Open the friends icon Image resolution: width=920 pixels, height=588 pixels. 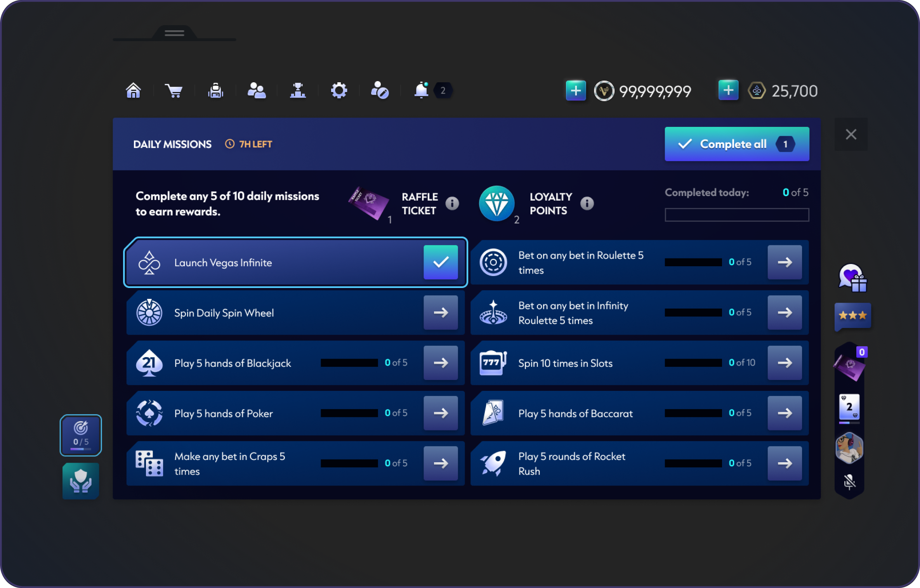click(256, 91)
